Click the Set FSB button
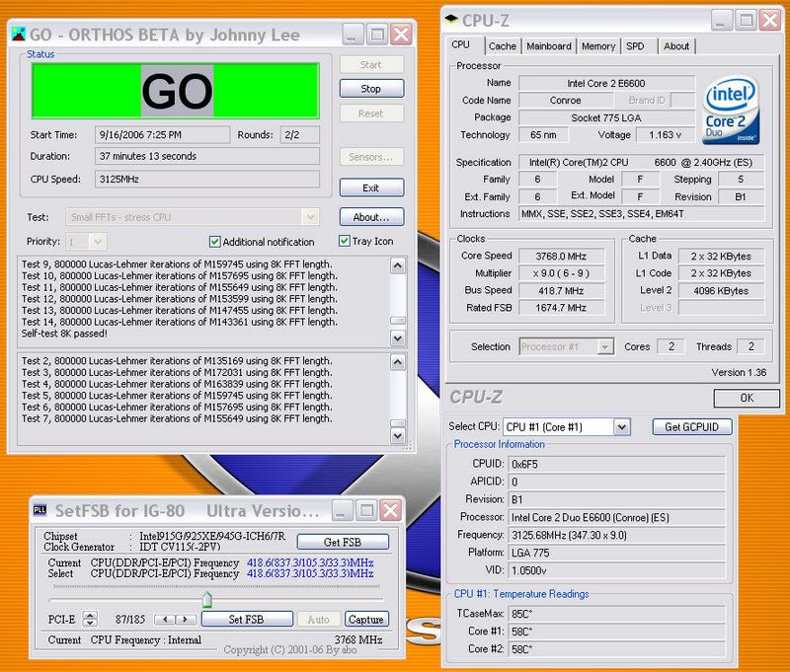790x672 pixels. (247, 619)
